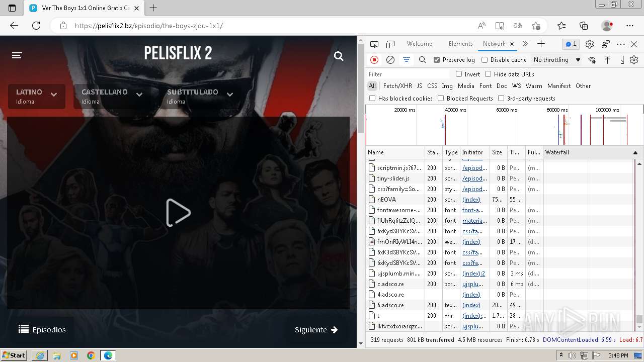The width and height of the screenshot is (644, 362).
Task: Open the (index):2 initiator link
Action: point(474,274)
